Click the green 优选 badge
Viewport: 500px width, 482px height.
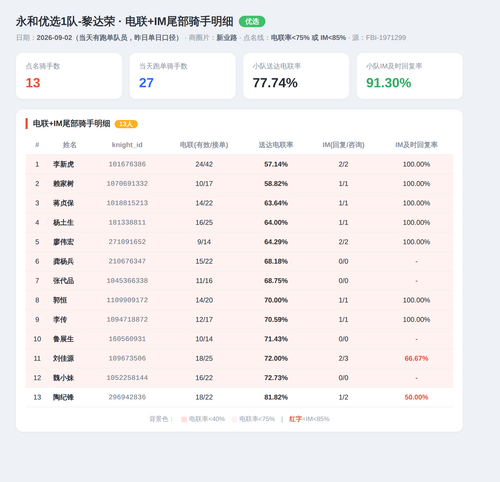(252, 22)
